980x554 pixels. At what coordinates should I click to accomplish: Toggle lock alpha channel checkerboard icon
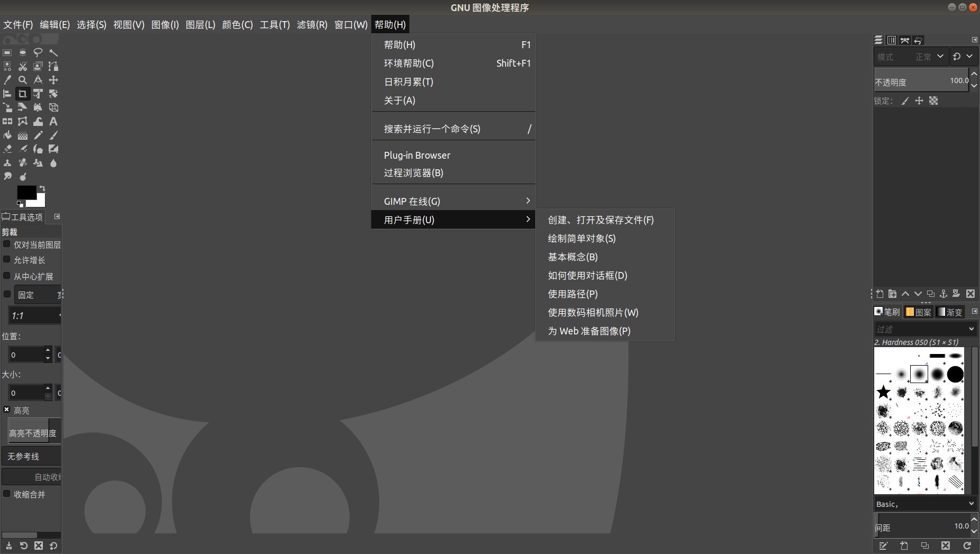click(x=933, y=101)
